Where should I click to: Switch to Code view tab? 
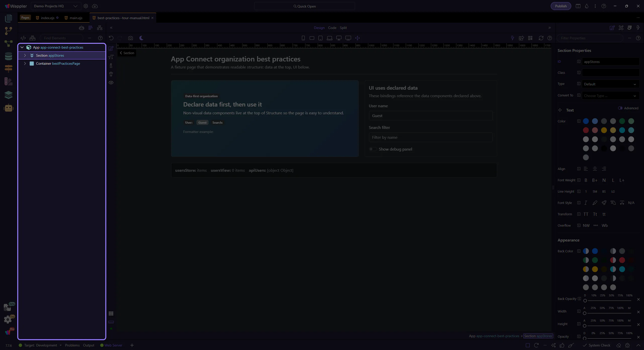pos(332,28)
